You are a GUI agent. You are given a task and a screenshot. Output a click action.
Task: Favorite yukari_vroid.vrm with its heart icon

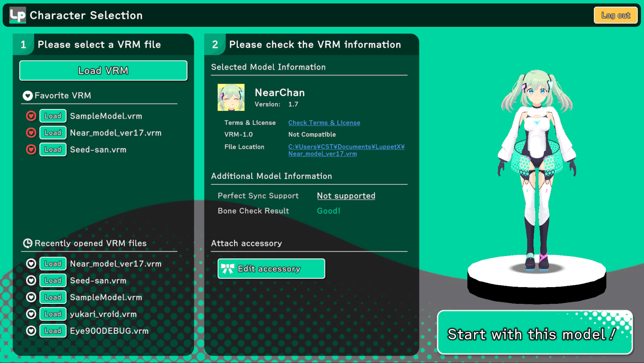31,314
